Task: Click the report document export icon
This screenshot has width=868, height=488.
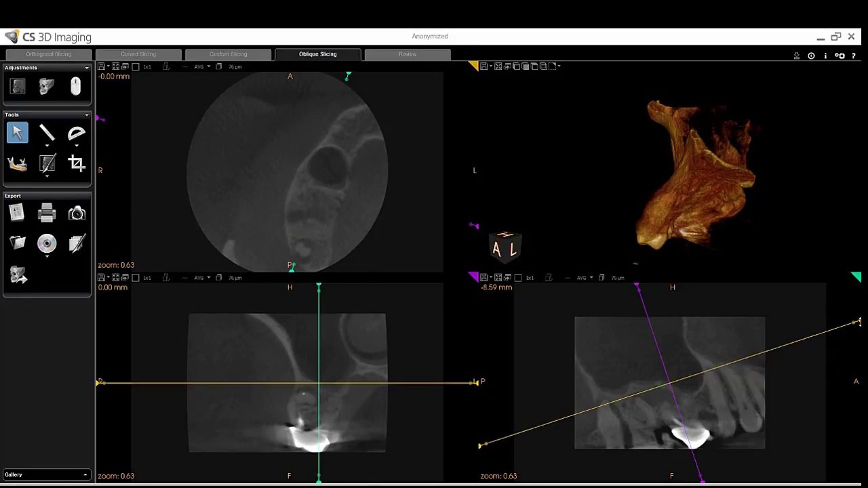Action: click(17, 213)
